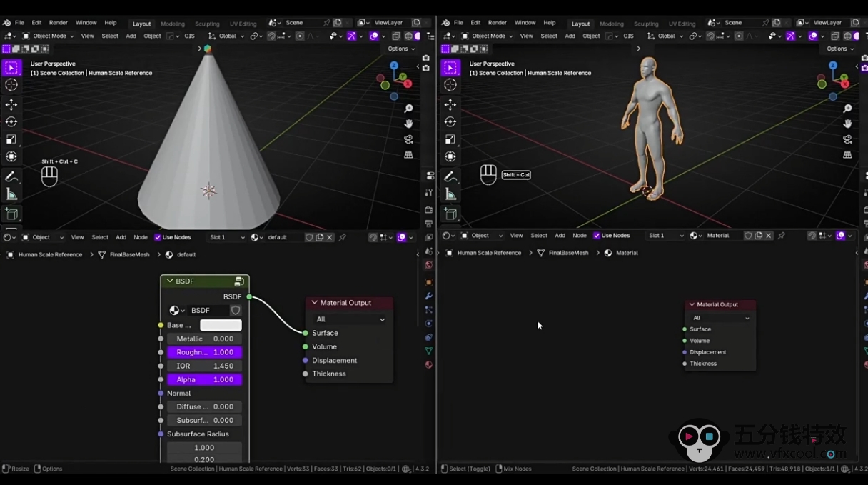This screenshot has height=485, width=868.
Task: Expand the Options dropdown in the human figure viewport
Action: pos(839,49)
